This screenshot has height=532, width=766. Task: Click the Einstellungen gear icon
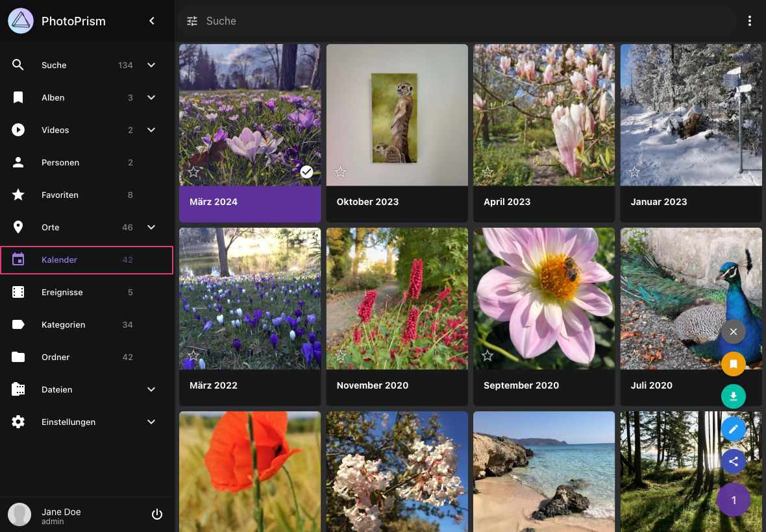tap(18, 422)
